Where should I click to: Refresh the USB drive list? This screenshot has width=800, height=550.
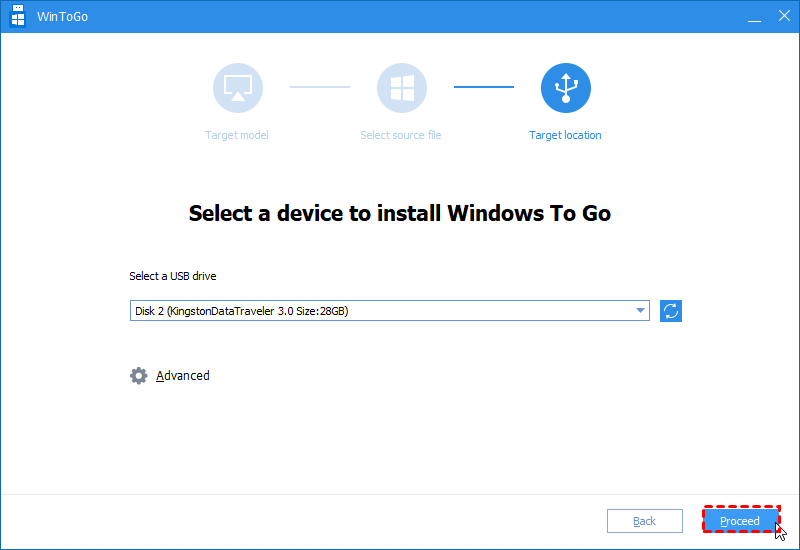(671, 311)
